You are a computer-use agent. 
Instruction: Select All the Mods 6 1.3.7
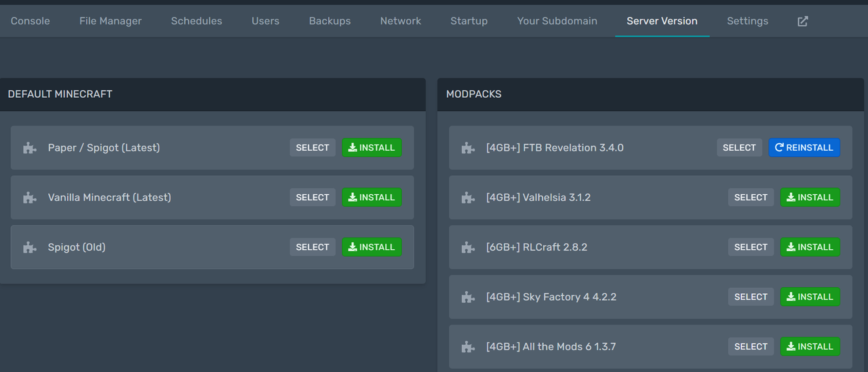tap(751, 346)
